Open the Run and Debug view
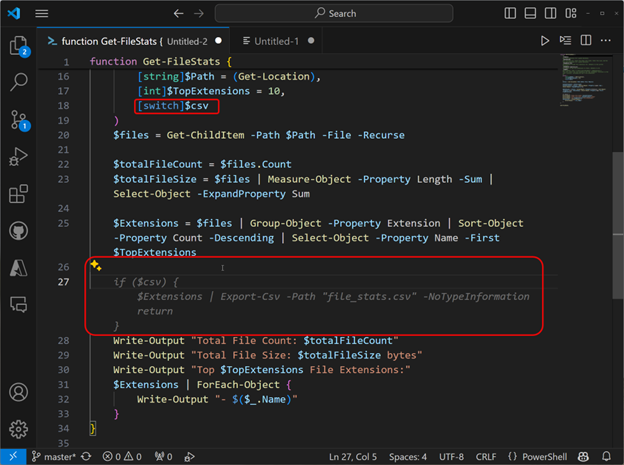624x465 pixels. click(x=18, y=156)
